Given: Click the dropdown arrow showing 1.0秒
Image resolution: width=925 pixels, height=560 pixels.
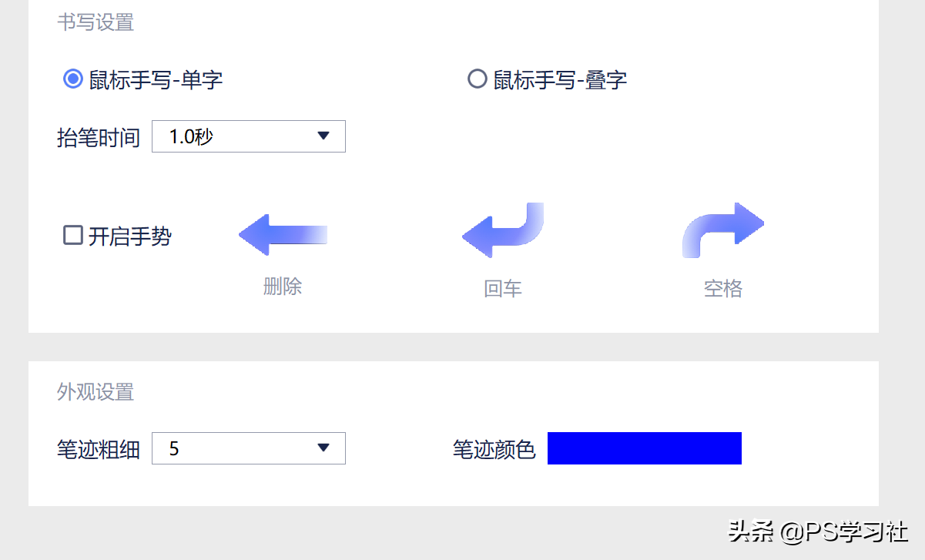Looking at the screenshot, I should pos(323,136).
